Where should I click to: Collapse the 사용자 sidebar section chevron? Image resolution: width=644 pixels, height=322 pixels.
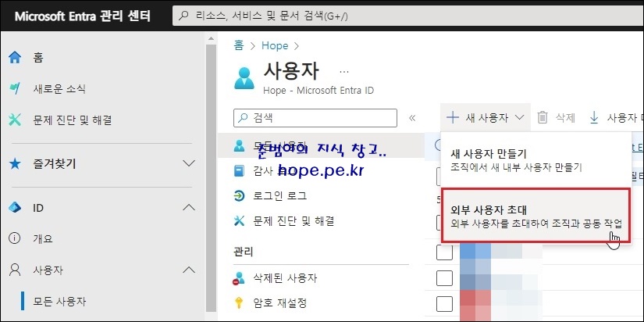tap(189, 270)
